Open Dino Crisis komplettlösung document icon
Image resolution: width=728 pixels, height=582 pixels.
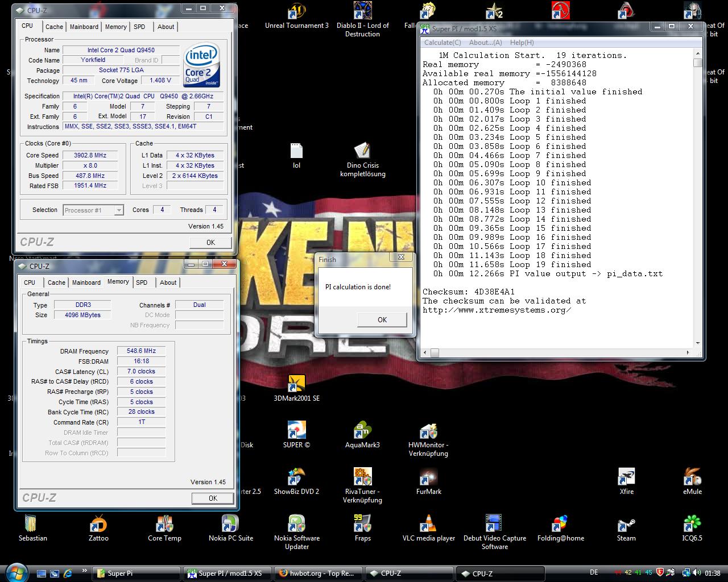pyautogui.click(x=362, y=160)
